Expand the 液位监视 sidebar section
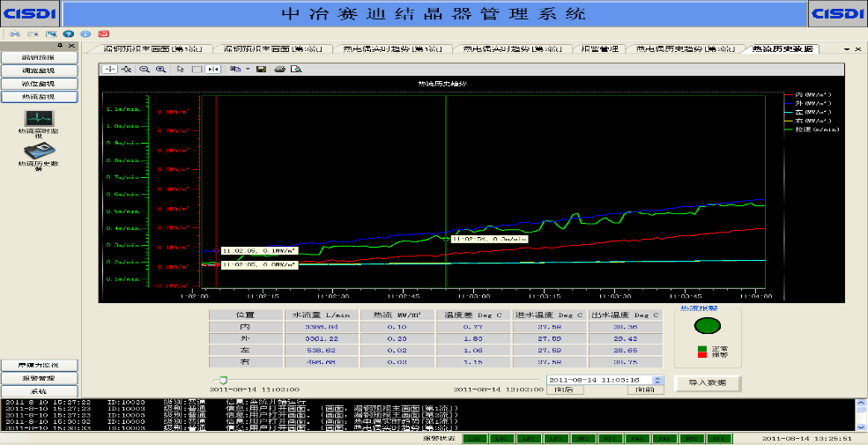The height and width of the screenshot is (445, 868). click(40, 84)
